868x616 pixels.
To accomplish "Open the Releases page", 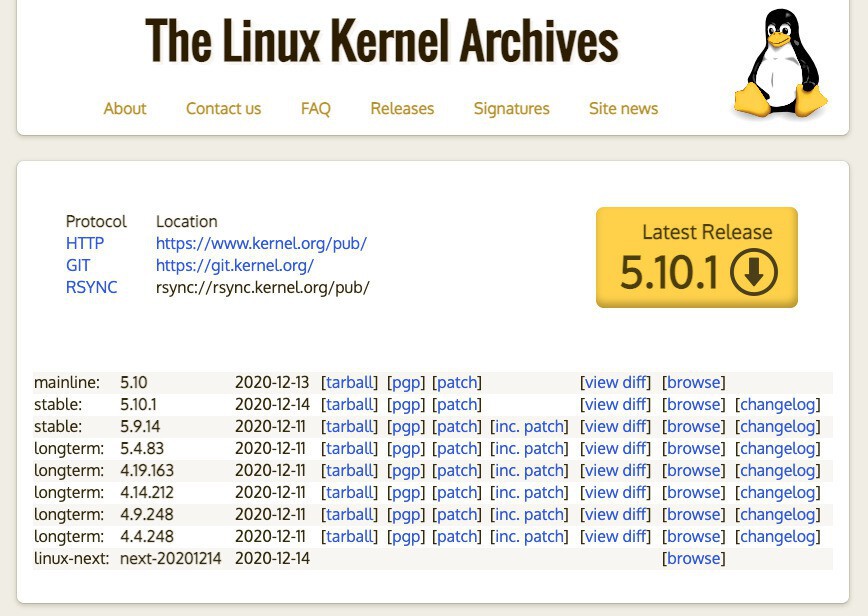I will tap(402, 108).
